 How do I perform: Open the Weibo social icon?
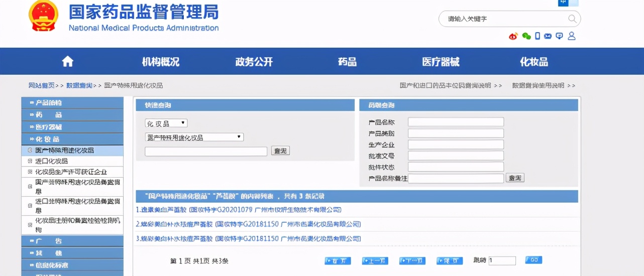tap(513, 36)
